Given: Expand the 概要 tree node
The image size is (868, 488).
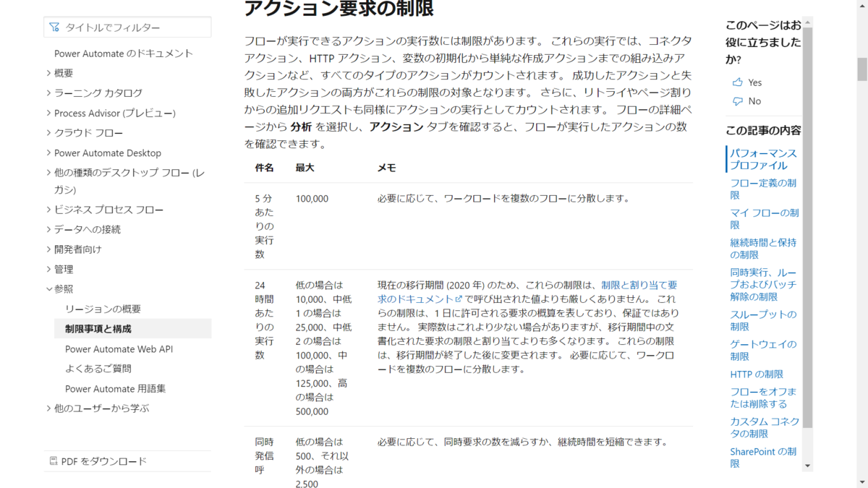Looking at the screenshot, I should [48, 73].
